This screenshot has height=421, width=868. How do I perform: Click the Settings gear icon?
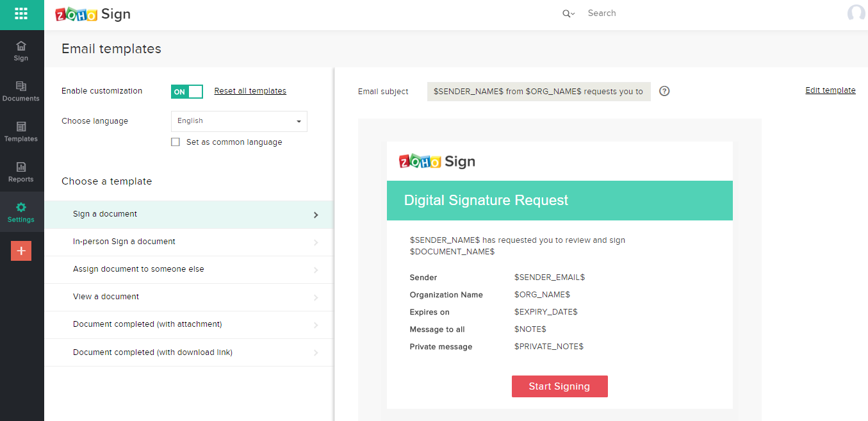coord(21,208)
